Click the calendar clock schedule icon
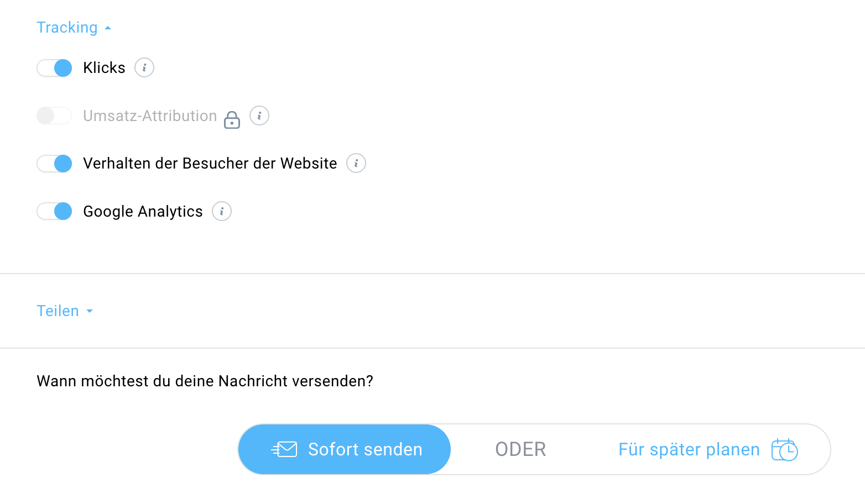 click(x=784, y=450)
